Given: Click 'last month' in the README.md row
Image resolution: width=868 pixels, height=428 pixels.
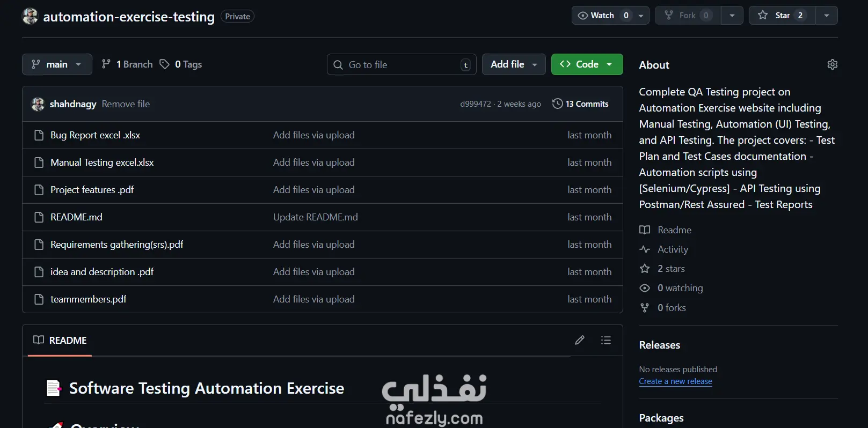Looking at the screenshot, I should pos(589,217).
